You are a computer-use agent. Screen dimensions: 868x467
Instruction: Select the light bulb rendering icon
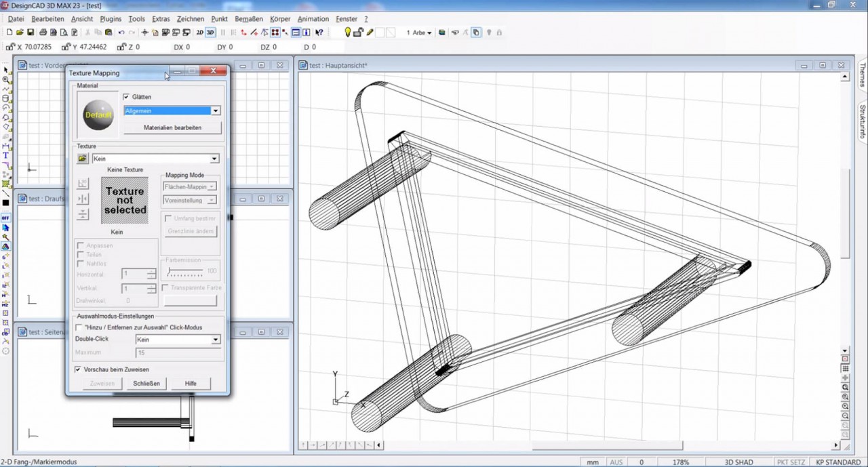tap(347, 32)
